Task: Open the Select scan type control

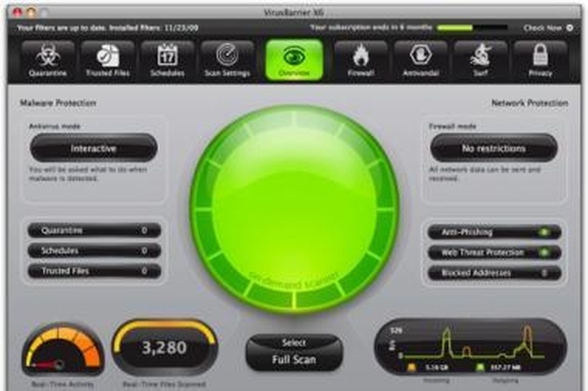Action: [294, 342]
